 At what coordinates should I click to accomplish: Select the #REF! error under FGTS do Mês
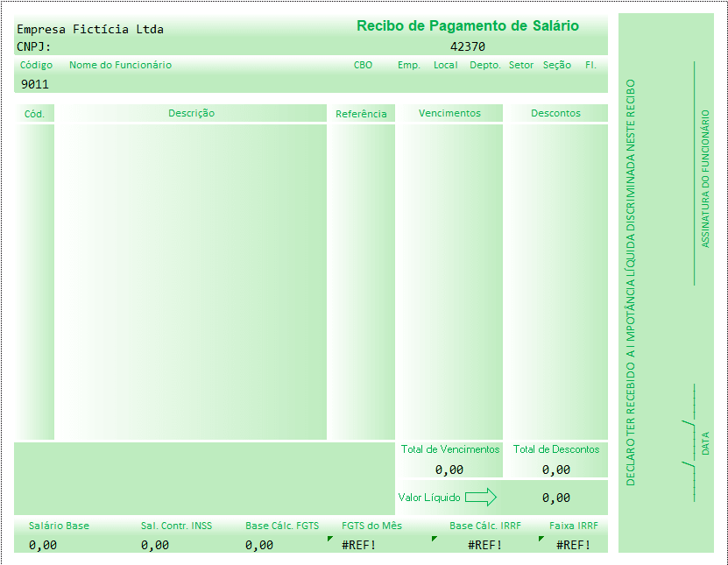click(x=358, y=545)
